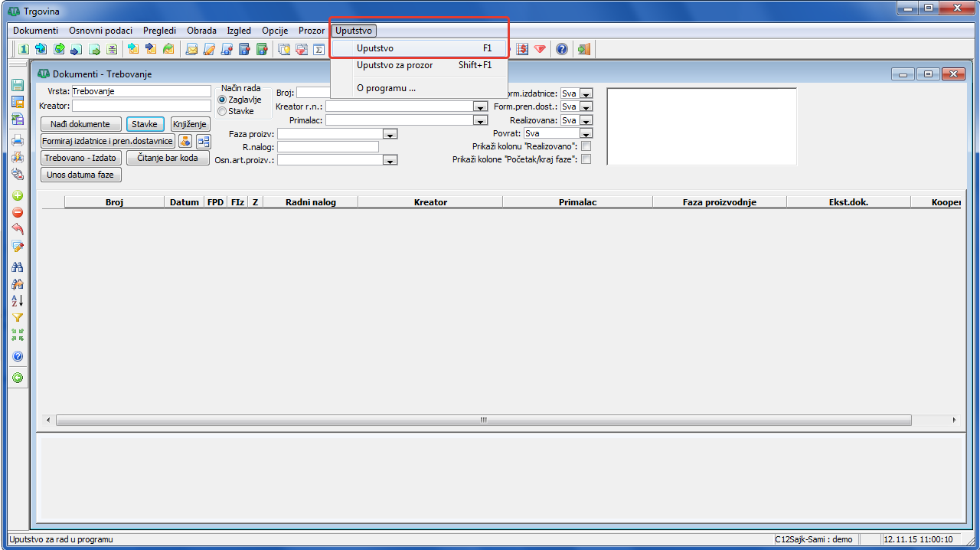The image size is (980, 550).
Task: Click the exit door icon in toolbar
Action: 584,49
